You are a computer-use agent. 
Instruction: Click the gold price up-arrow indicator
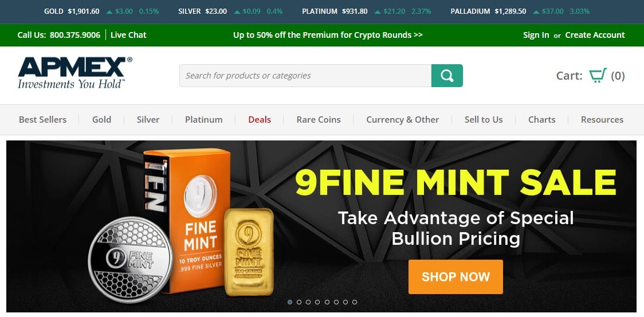(109, 12)
